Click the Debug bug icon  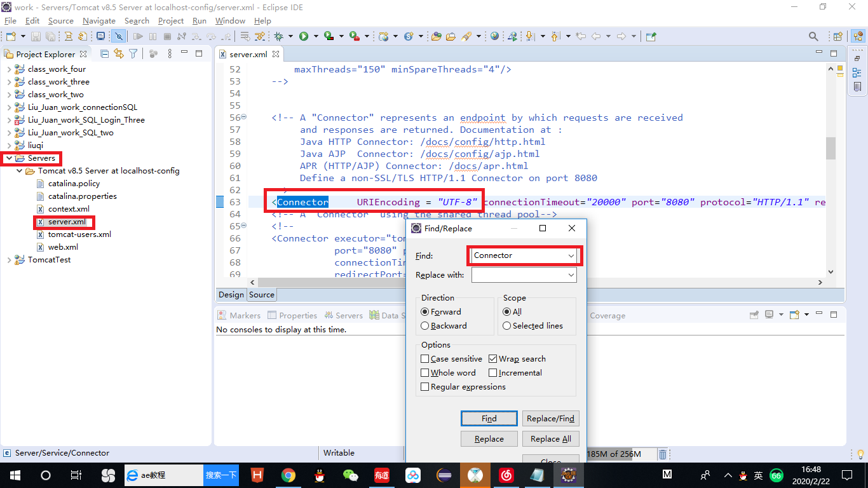(279, 36)
